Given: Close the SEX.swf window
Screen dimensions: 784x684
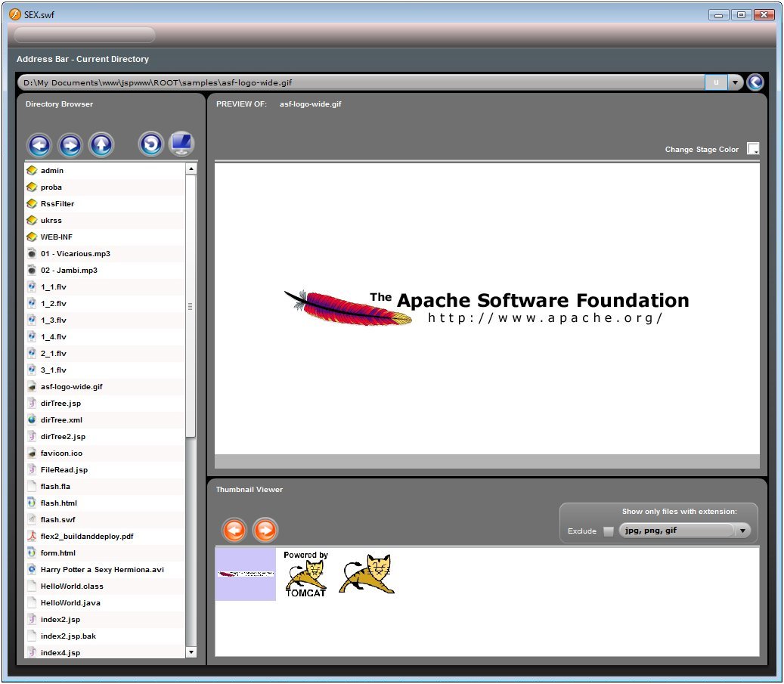Looking at the screenshot, I should 764,15.
